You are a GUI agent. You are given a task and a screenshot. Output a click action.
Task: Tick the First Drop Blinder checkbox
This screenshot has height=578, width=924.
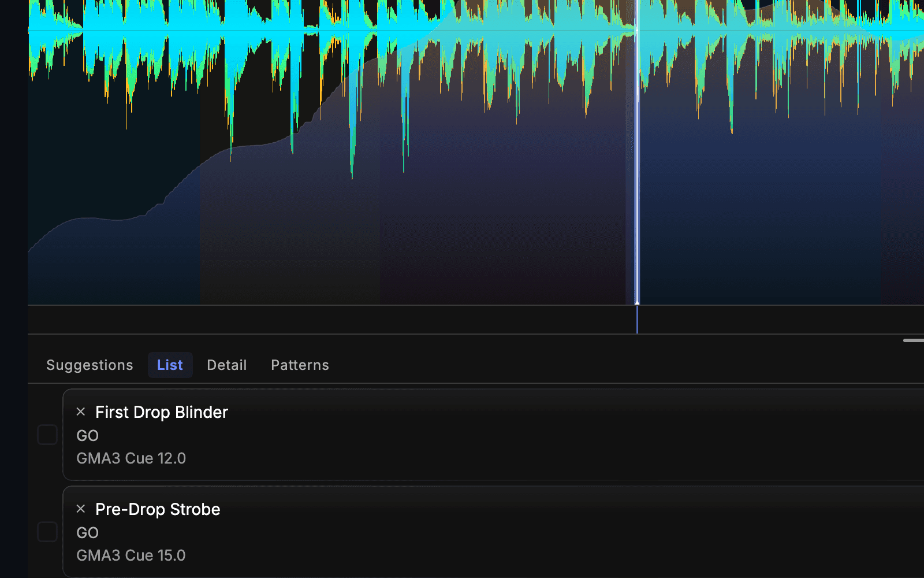[x=47, y=435]
